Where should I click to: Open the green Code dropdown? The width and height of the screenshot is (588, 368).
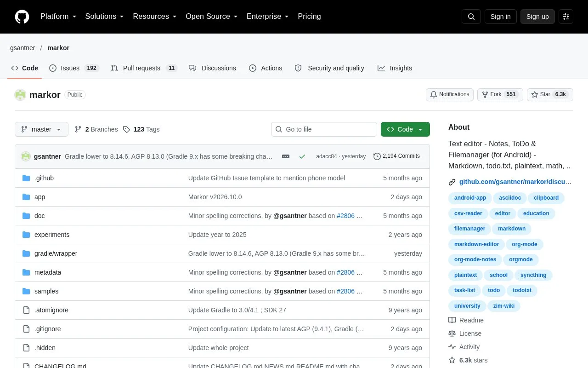(405, 129)
